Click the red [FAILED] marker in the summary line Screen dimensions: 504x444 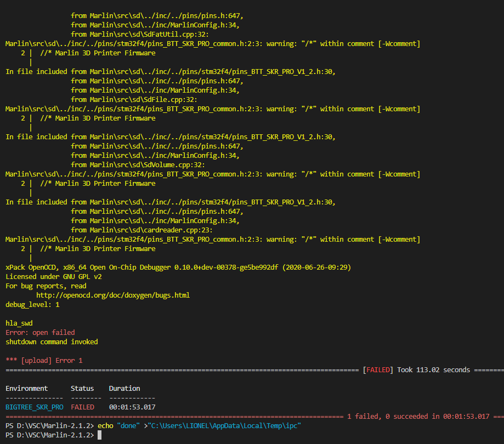coord(378,370)
